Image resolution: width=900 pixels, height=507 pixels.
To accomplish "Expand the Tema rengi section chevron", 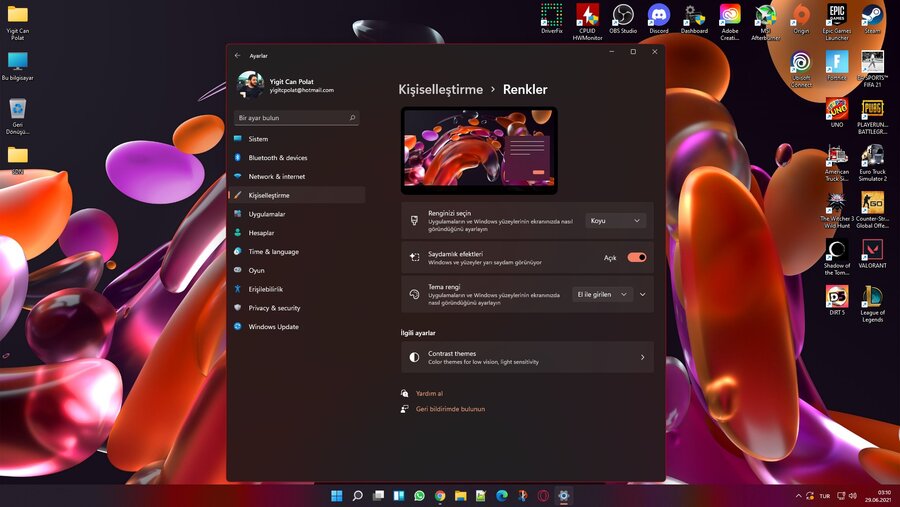I will (643, 294).
